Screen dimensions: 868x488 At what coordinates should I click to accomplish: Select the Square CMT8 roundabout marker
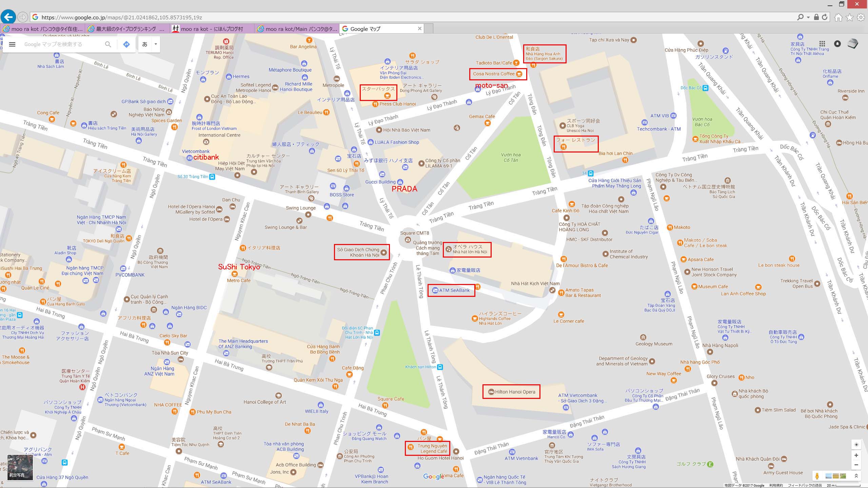408,240
